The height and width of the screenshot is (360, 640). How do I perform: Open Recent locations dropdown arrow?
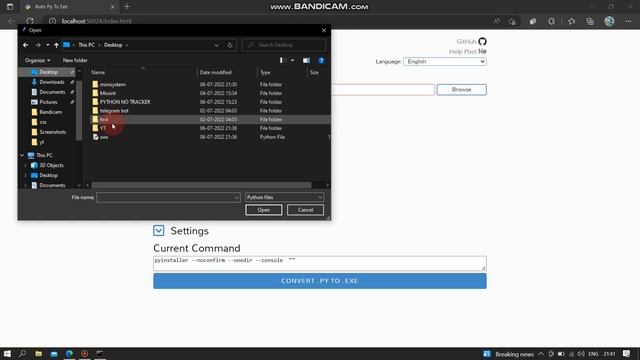pyautogui.click(x=48, y=45)
